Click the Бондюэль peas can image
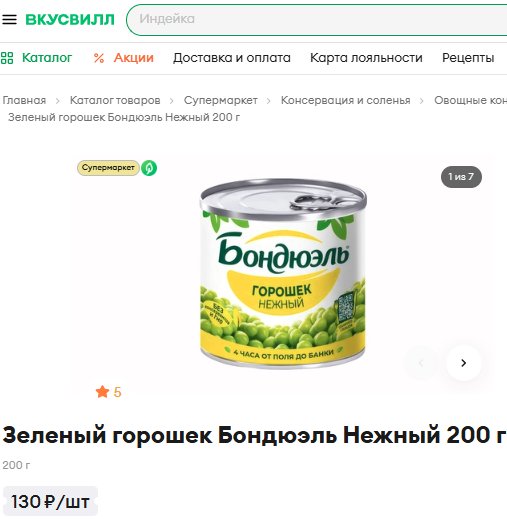Image resolution: width=507 pixels, height=519 pixels. (x=283, y=273)
